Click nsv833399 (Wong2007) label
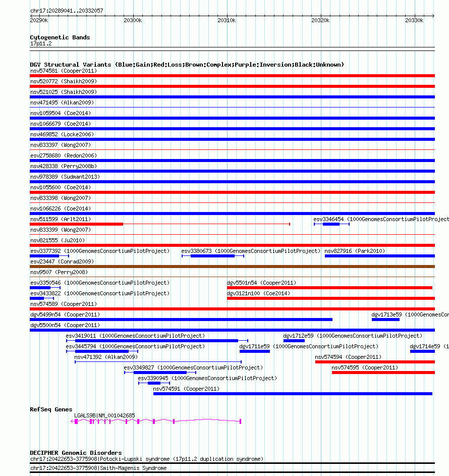The height and width of the screenshot is (476, 449). pos(61,230)
